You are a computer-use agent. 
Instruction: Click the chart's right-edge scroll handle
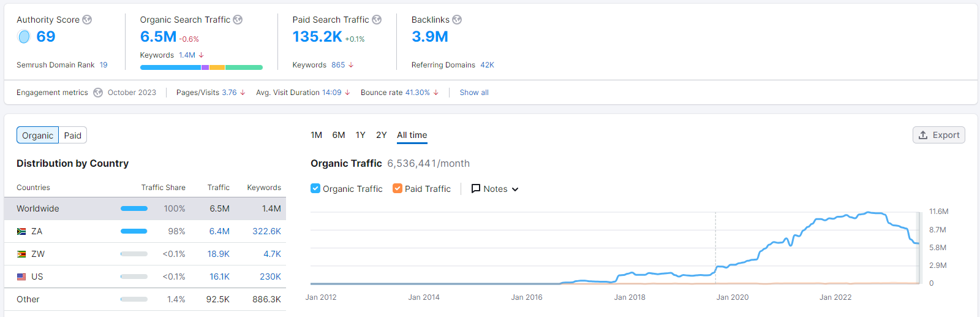point(919,248)
